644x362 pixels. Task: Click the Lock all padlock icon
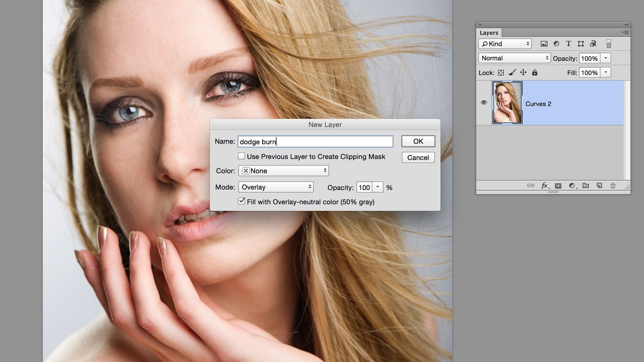(534, 72)
